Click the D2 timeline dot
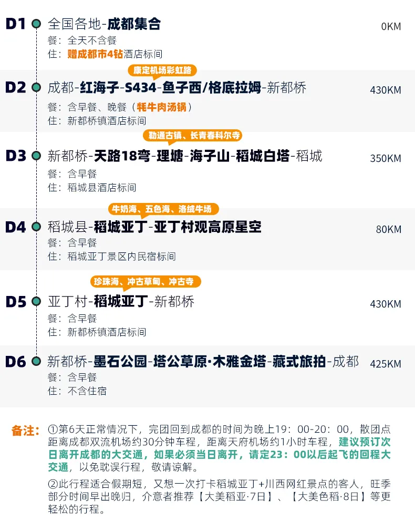This screenshot has height=532, width=415. click(x=36, y=88)
